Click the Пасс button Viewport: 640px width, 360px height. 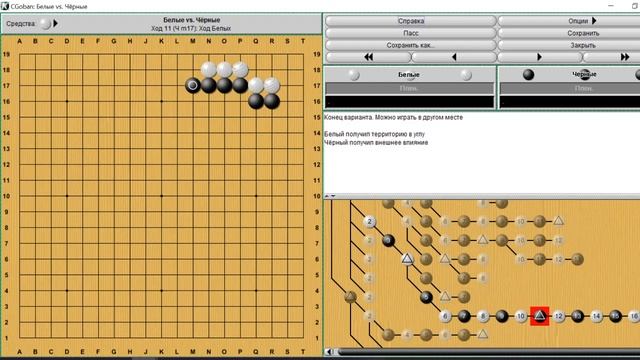[x=411, y=33]
